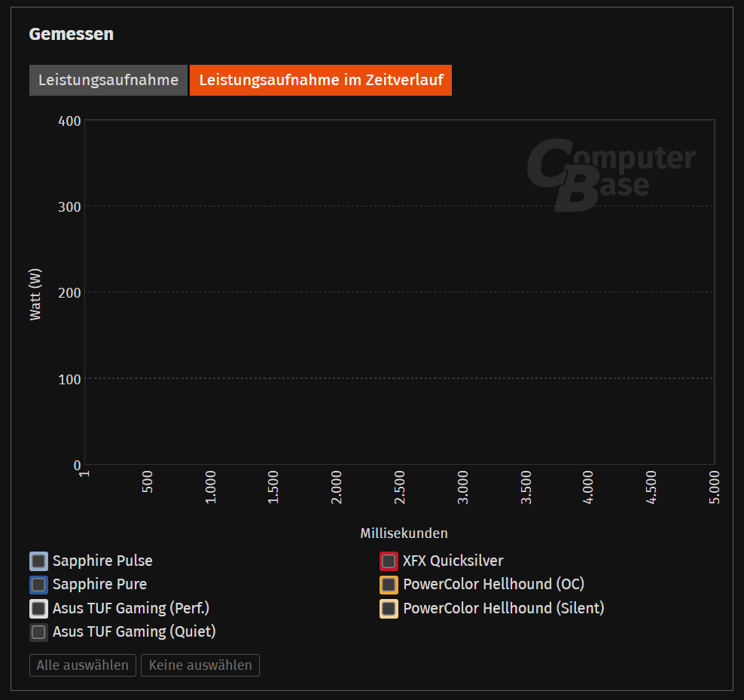Image resolution: width=744 pixels, height=700 pixels.
Task: Click the PowerColor Hellhound (OC) label
Action: pos(493,584)
